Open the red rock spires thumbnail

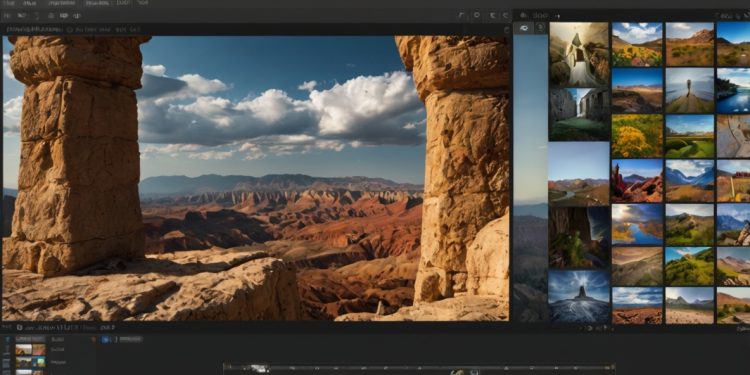click(x=637, y=181)
